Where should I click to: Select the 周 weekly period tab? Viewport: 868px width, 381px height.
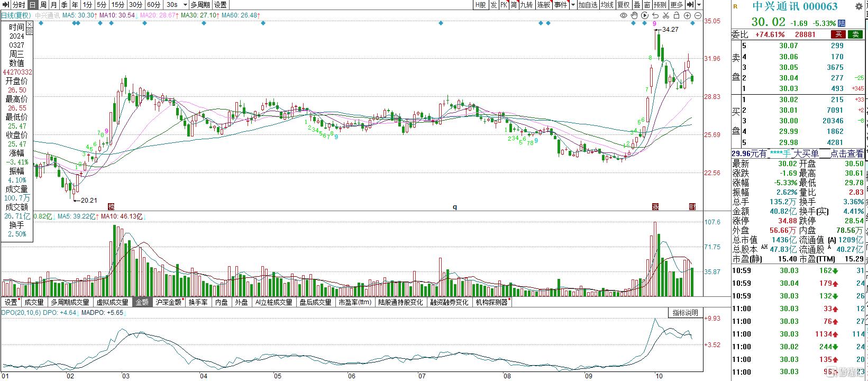pos(43,5)
